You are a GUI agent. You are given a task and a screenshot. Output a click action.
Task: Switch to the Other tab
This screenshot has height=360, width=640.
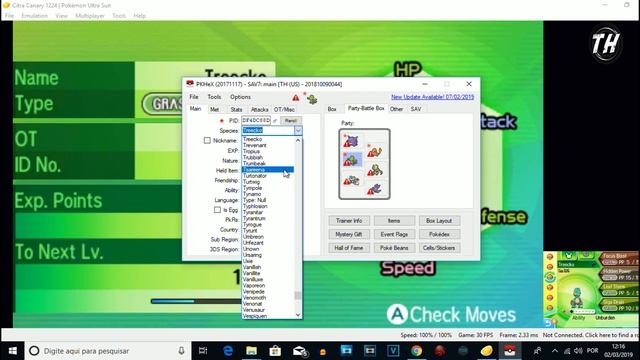396,109
